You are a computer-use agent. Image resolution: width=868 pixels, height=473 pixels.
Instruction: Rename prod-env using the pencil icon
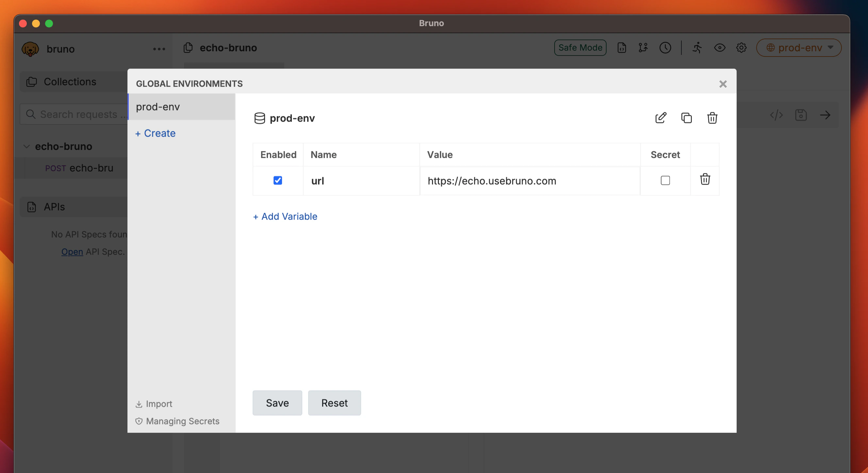pos(660,118)
